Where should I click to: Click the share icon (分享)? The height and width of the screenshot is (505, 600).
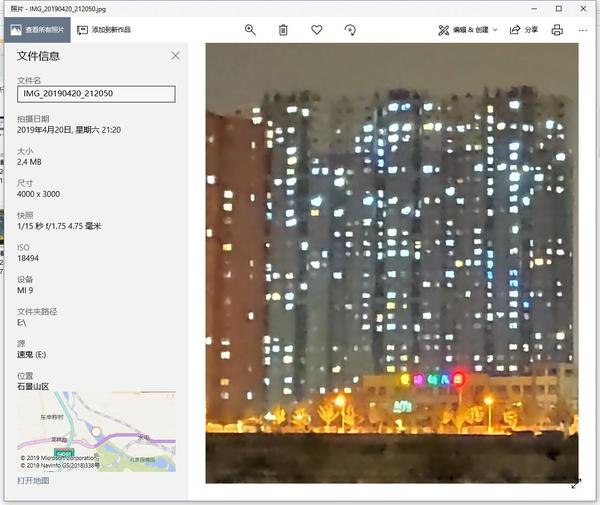(515, 30)
